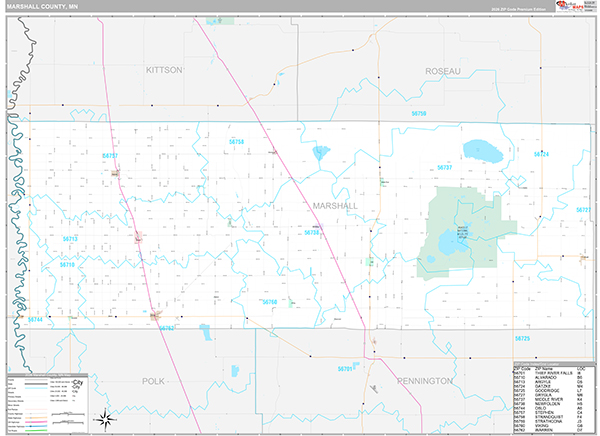This screenshot has height=436, width=600.
Task: Select the MARSHALL county label on the map
Action: click(x=335, y=206)
